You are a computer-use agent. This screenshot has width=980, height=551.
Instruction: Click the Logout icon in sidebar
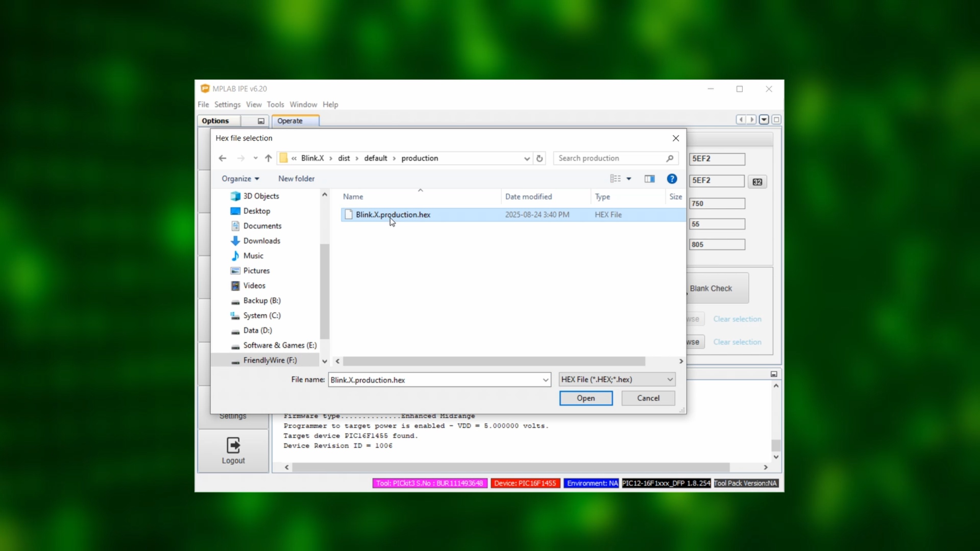(x=233, y=446)
